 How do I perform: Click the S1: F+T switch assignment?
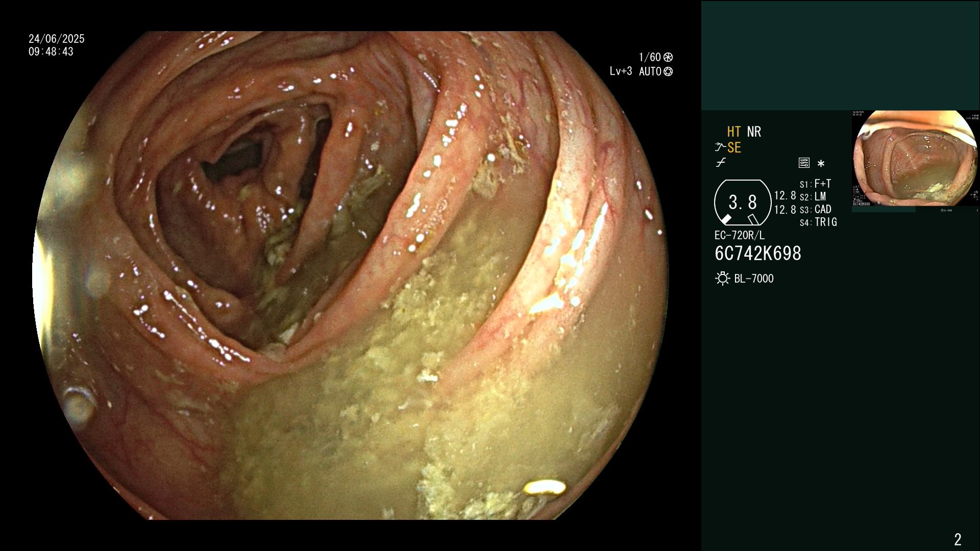pos(815,184)
